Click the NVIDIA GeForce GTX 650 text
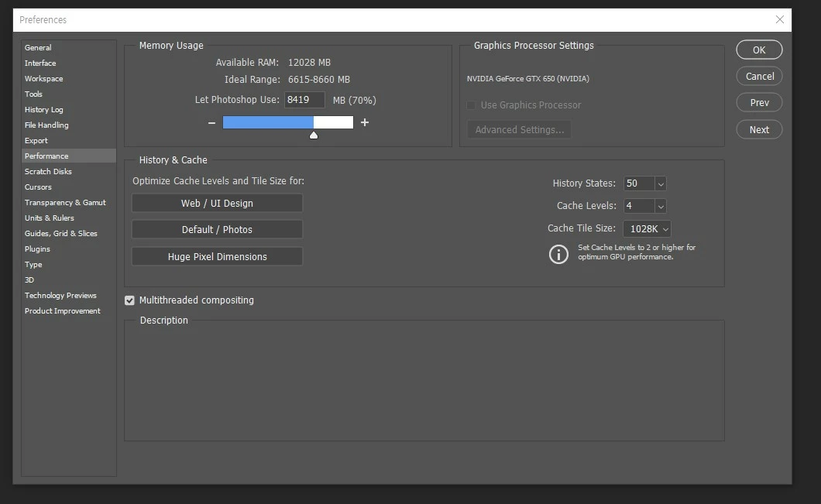Viewport: 821px width, 504px height. (527, 78)
